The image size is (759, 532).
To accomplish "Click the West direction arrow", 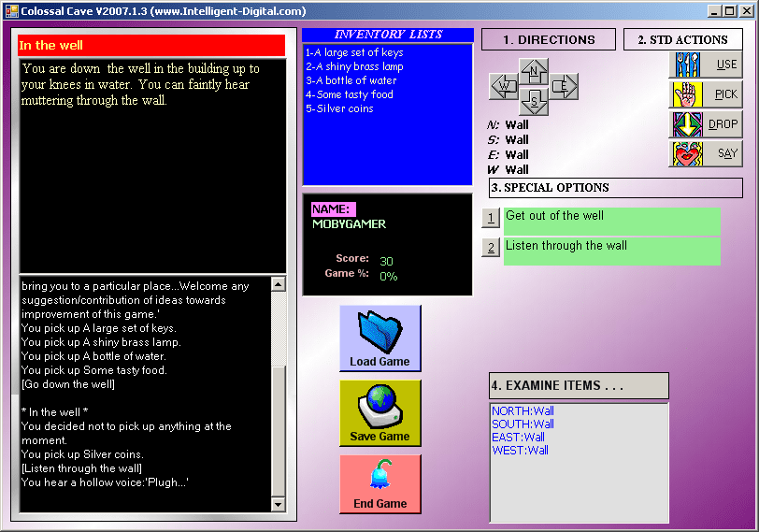I will tap(505, 87).
